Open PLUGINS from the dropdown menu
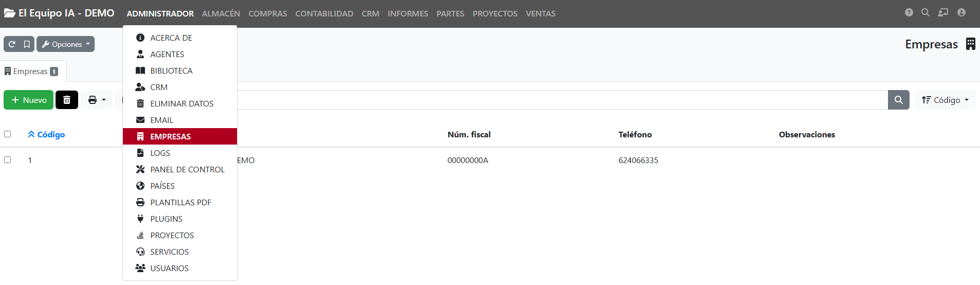Screen dimensions: 980x285 (x=166, y=219)
